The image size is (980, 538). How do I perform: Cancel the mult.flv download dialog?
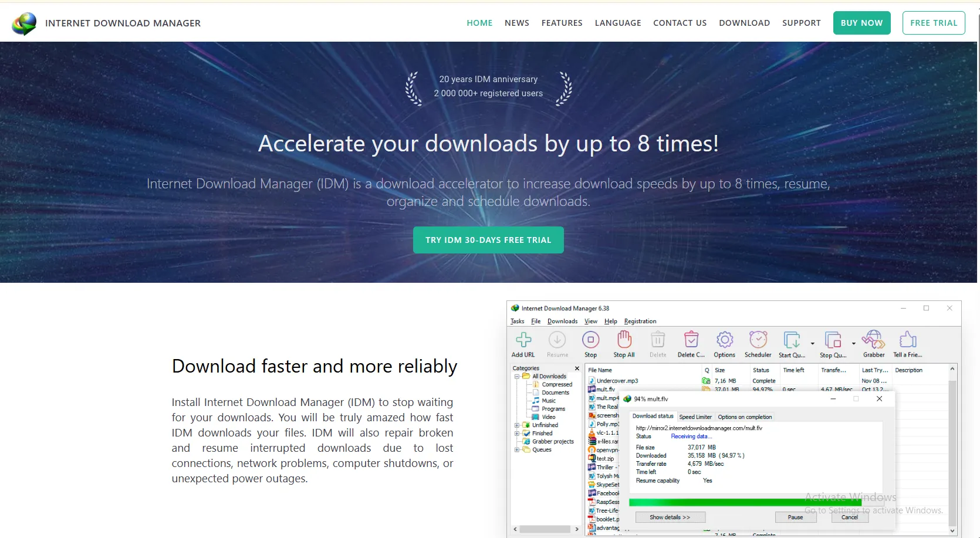(x=850, y=517)
